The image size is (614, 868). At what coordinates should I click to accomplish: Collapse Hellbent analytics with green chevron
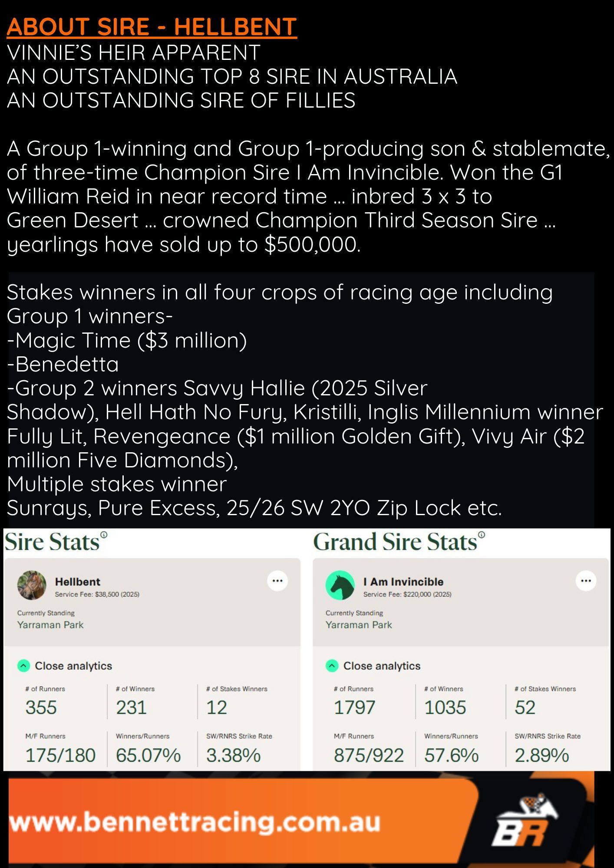click(23, 666)
